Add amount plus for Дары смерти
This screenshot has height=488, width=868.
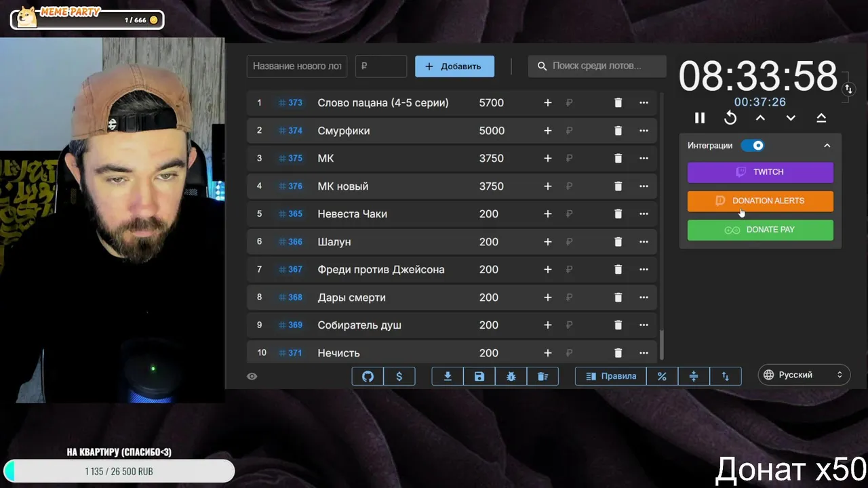coord(548,298)
